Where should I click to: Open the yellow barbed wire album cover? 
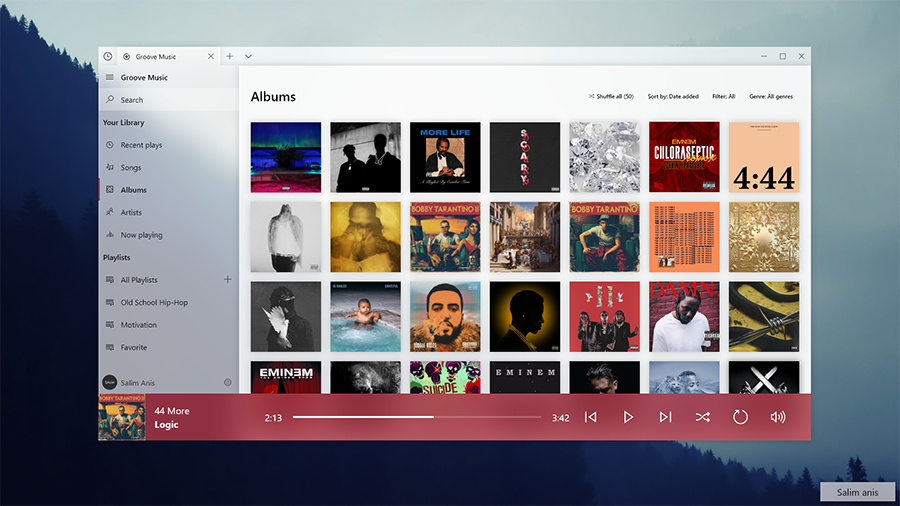tap(764, 316)
